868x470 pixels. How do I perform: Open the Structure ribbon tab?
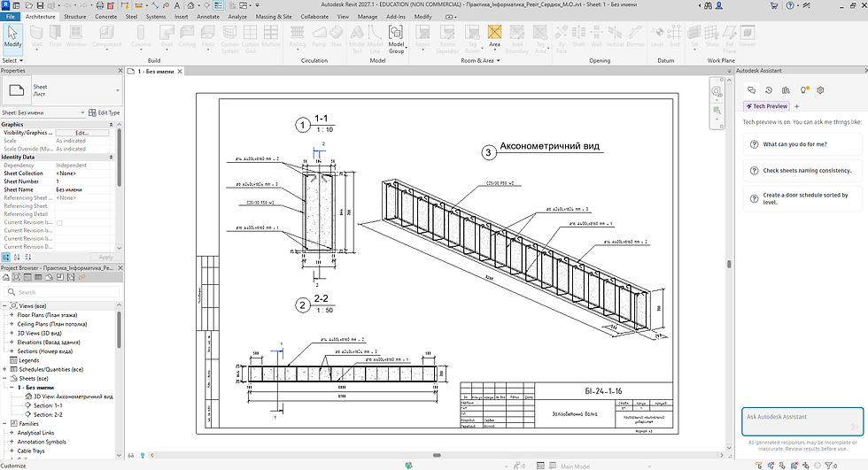tap(74, 17)
